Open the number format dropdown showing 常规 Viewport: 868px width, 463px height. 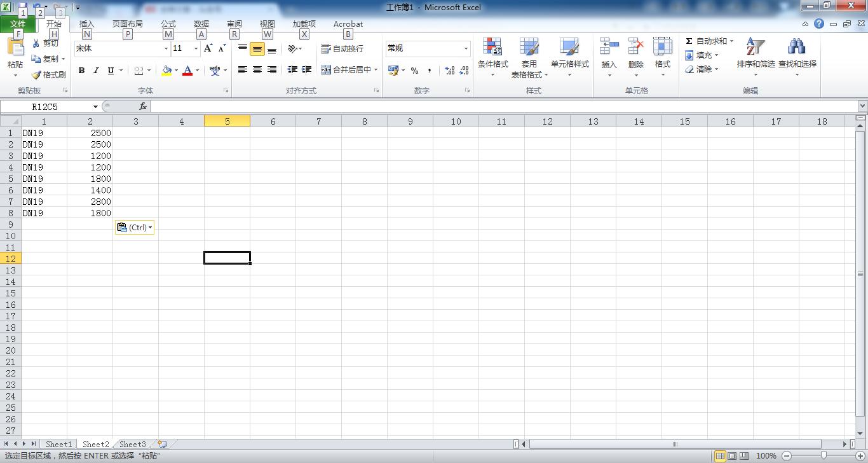coord(466,48)
